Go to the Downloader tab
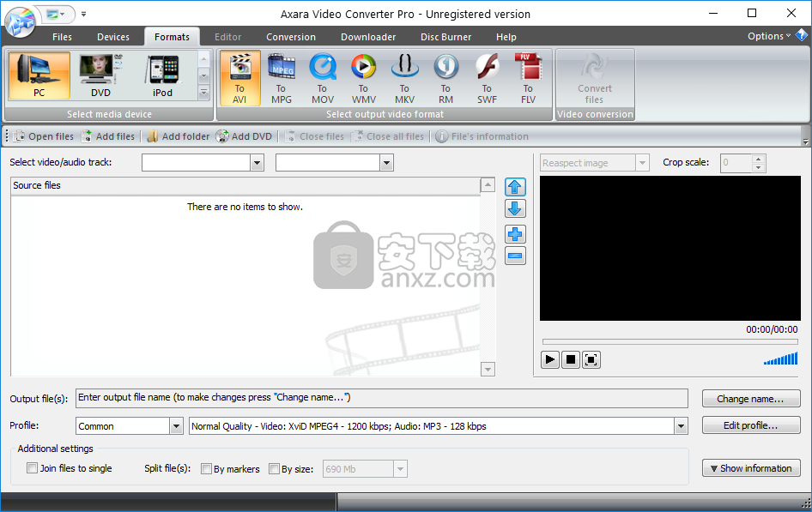This screenshot has height=512, width=812. [x=368, y=37]
